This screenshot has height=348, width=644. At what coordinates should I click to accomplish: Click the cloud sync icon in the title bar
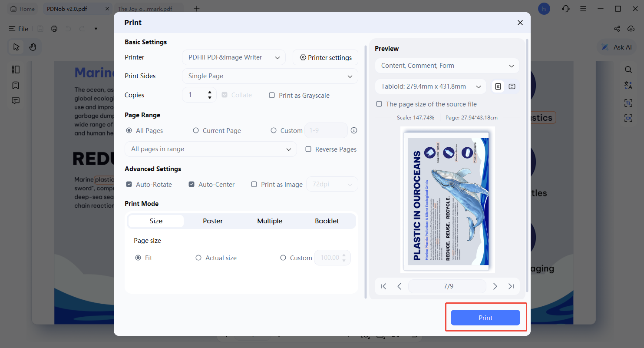point(631,29)
